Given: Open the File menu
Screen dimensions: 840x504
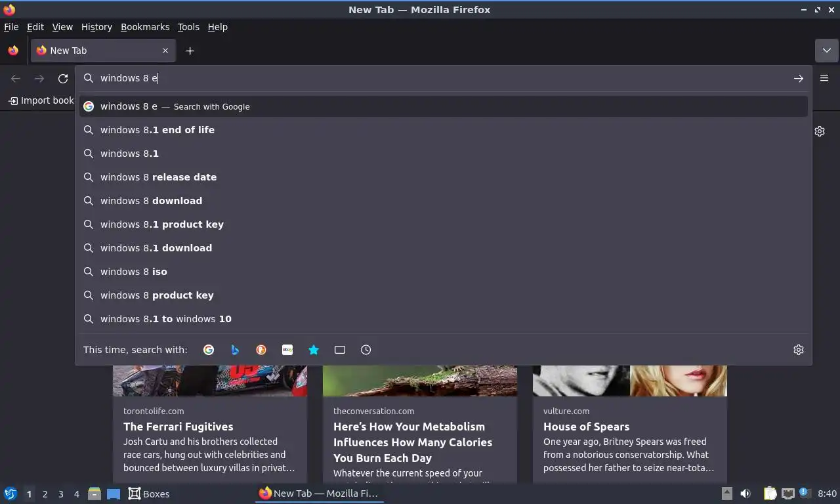Looking at the screenshot, I should (11, 27).
